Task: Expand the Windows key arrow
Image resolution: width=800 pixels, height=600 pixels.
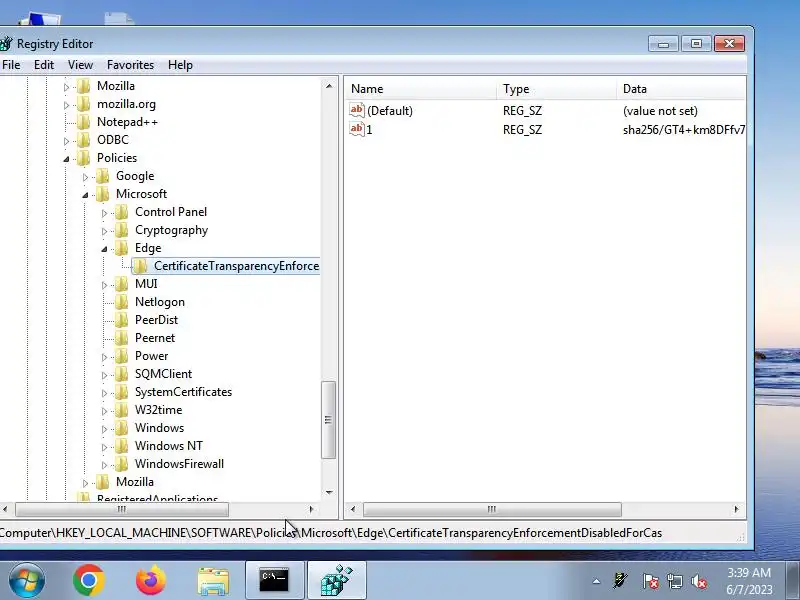Action: [x=104, y=429]
